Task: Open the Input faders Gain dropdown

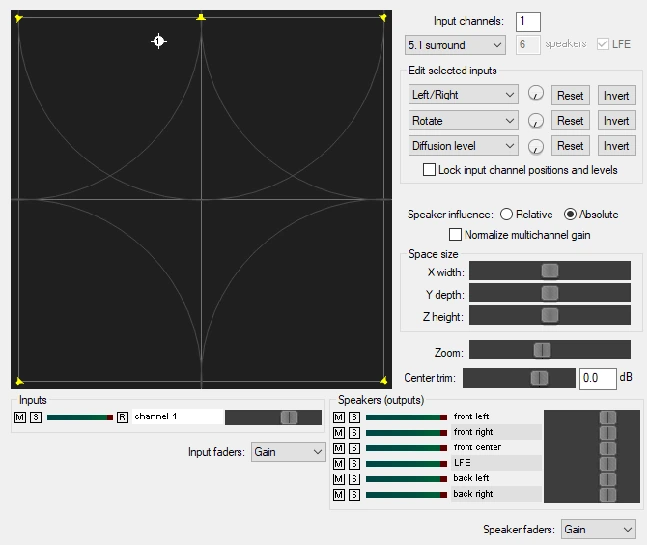Action: click(288, 452)
